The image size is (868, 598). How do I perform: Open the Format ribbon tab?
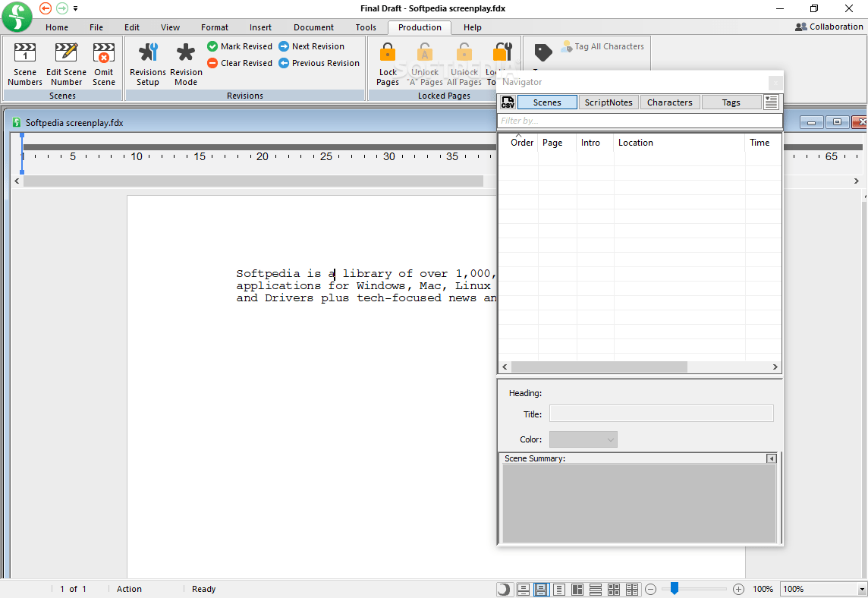(215, 27)
